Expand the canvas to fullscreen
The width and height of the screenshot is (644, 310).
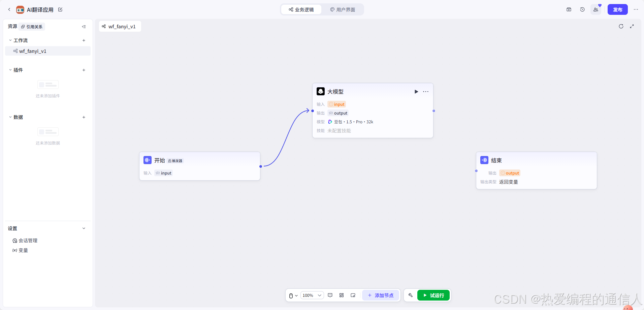pyautogui.click(x=632, y=26)
